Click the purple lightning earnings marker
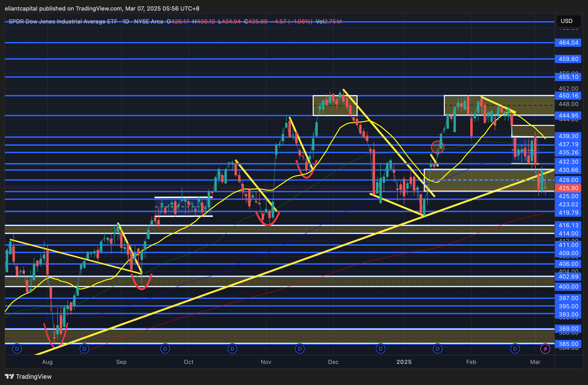588x385 pixels. (x=545, y=349)
